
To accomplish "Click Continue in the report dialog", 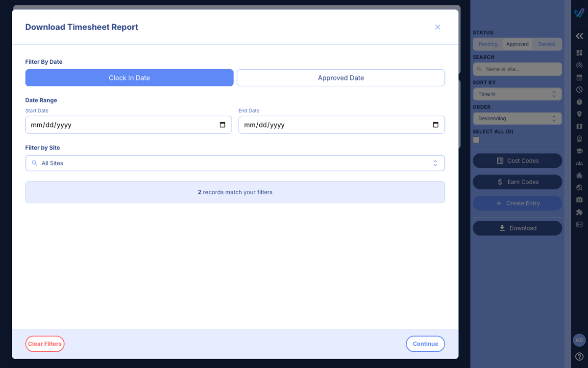I will tap(425, 344).
